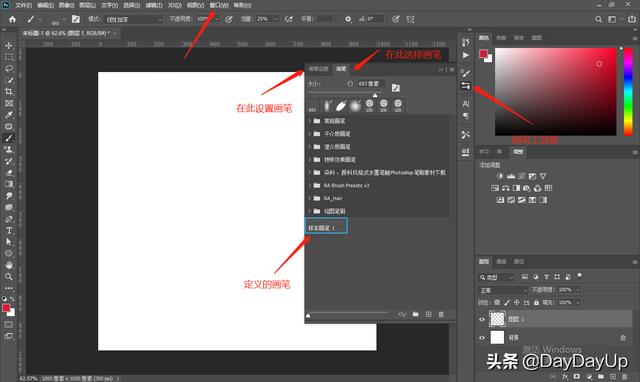Screen dimensions: 640x382
Task: Select the Move tool
Action: [x=9, y=45]
